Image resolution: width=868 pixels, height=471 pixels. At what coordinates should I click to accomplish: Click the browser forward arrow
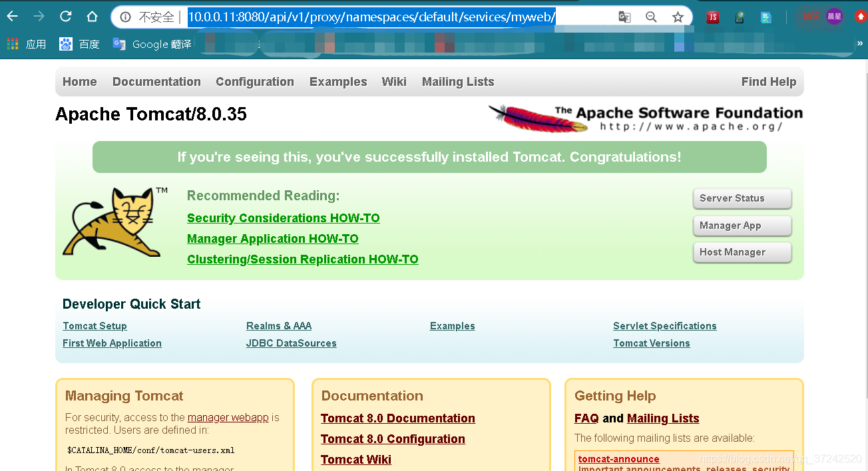tap(39, 17)
